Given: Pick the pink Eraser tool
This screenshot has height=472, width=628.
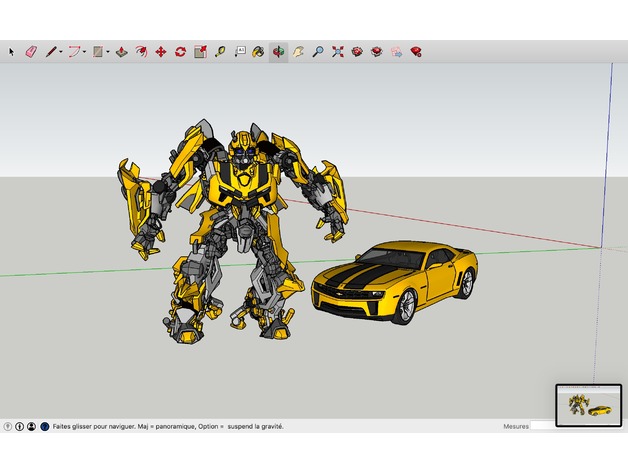Looking at the screenshot, I should coord(31,52).
